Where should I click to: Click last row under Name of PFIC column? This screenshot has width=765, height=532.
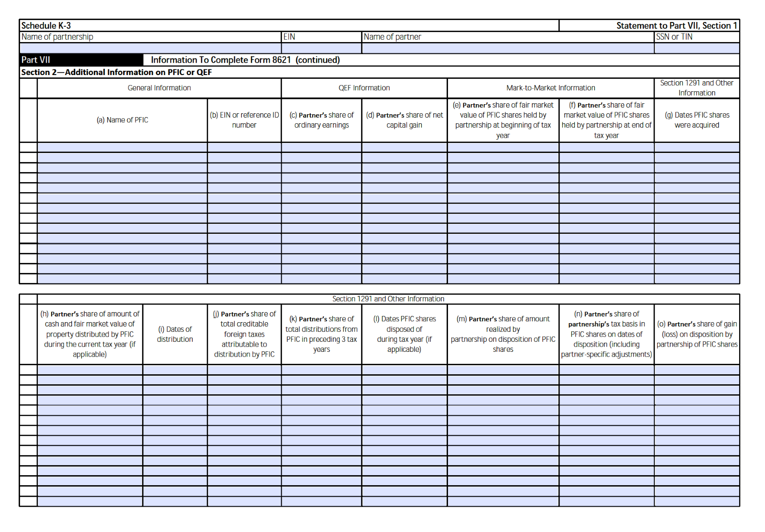(122, 279)
